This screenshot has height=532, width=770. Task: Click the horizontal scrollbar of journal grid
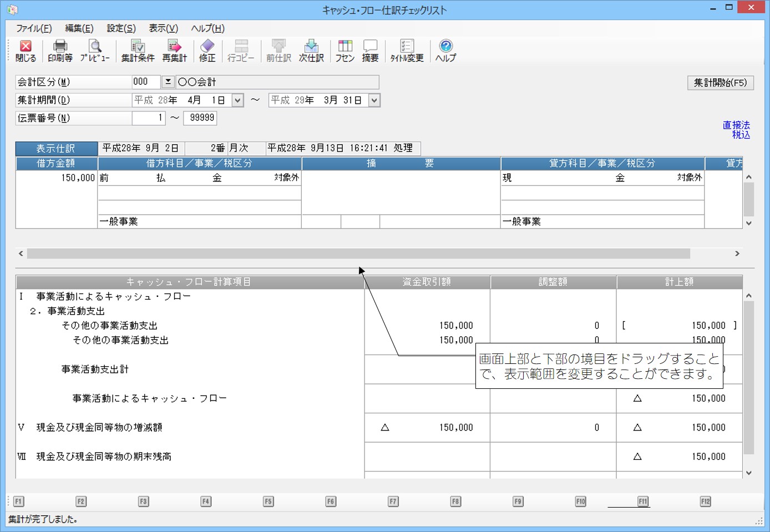(x=358, y=254)
